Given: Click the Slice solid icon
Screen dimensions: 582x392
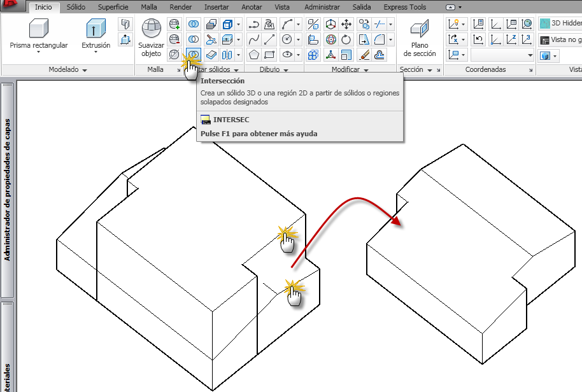Looking at the screenshot, I should pyautogui.click(x=211, y=39).
